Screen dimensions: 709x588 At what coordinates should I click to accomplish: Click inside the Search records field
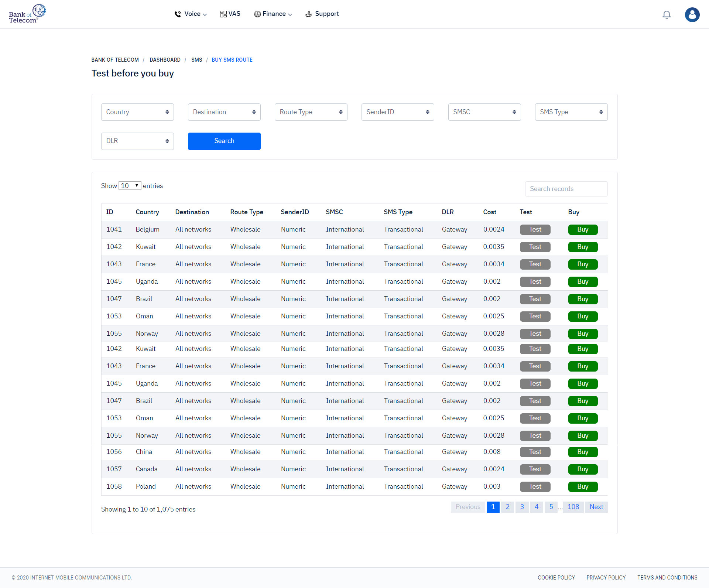tap(566, 189)
